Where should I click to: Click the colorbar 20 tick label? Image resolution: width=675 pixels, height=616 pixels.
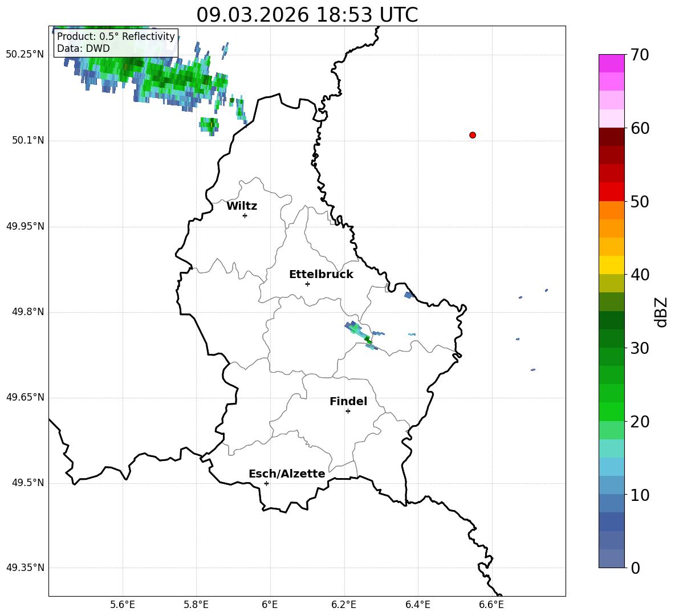(640, 422)
